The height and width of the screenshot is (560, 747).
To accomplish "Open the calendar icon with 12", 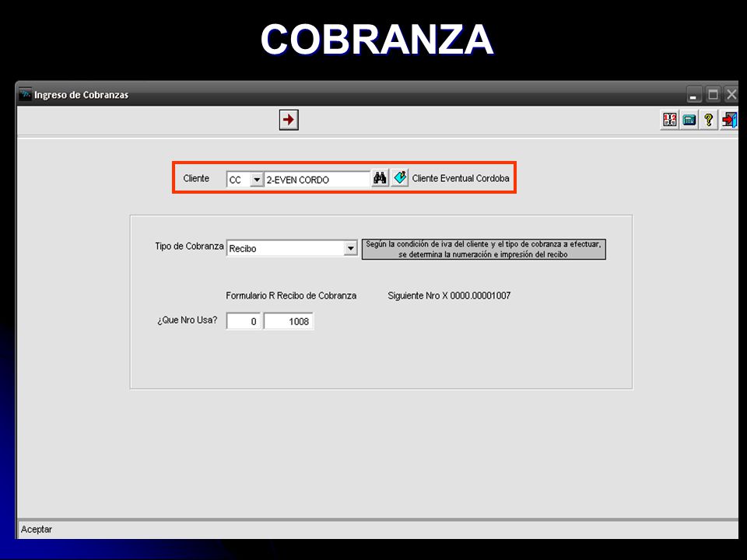I will [669, 120].
